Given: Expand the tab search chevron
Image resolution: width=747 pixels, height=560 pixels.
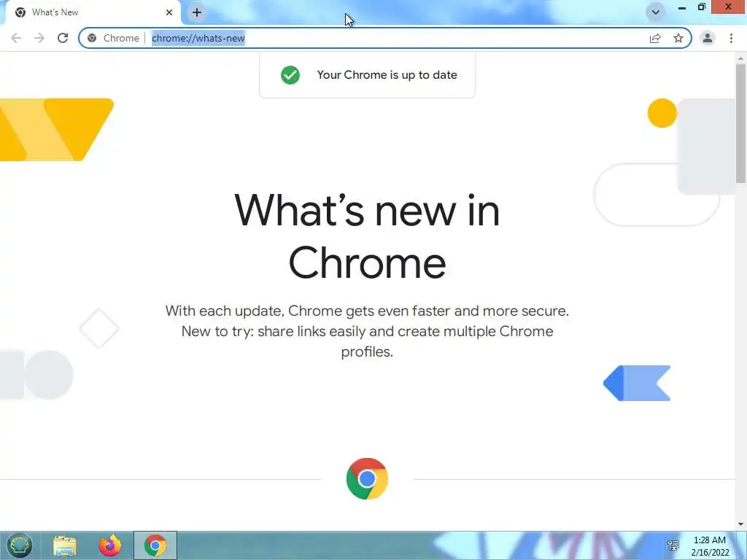Looking at the screenshot, I should [x=656, y=12].
